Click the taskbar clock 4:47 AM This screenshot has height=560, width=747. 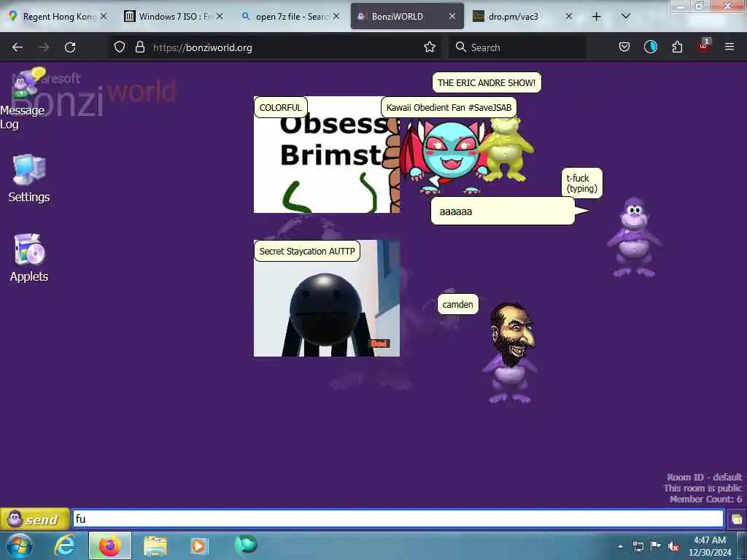709,546
